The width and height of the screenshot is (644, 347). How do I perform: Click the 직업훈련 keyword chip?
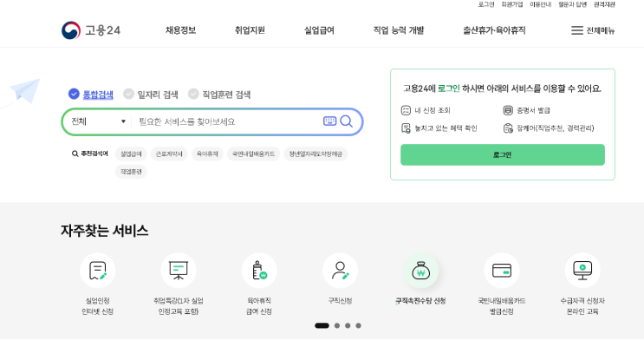tap(131, 172)
